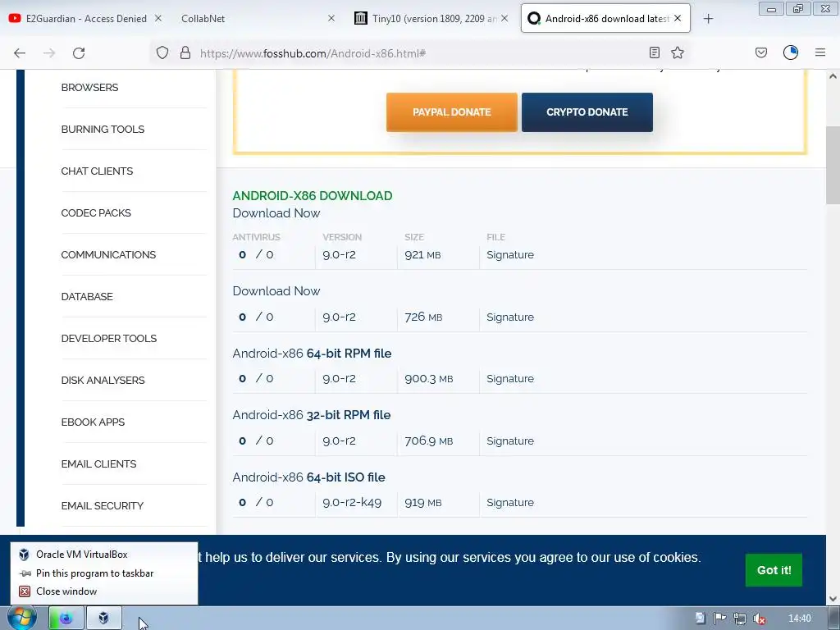The image size is (840, 630).
Task: Open the Firefox account profile icon
Action: tap(791, 52)
